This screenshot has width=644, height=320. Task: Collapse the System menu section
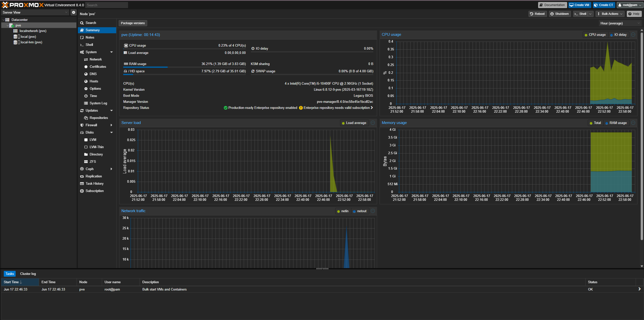point(111,52)
